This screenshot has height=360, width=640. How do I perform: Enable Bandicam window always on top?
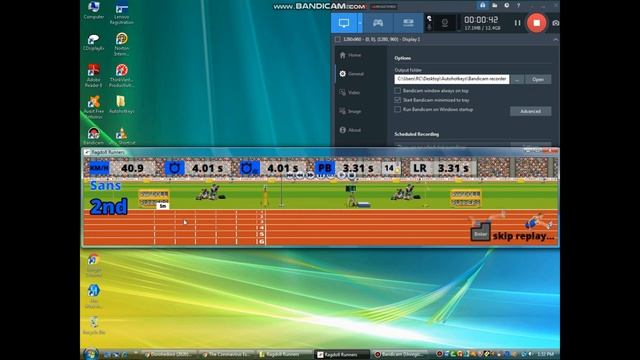[x=398, y=91]
